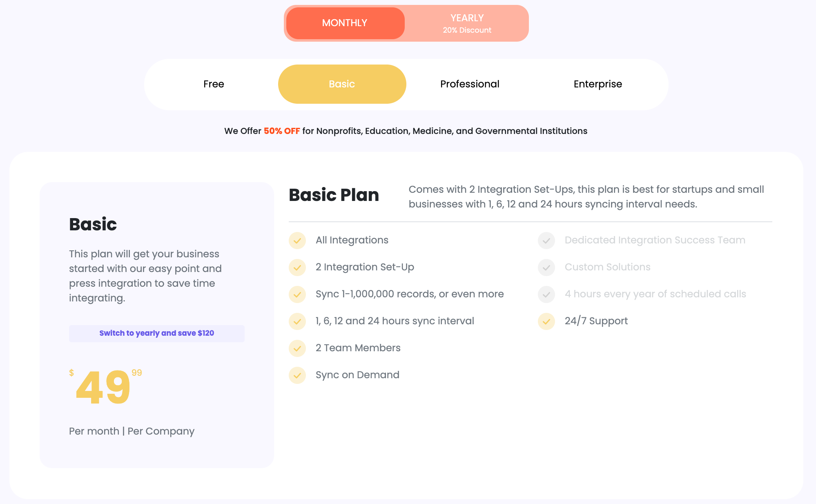Click the check icon for Sync 1-1,000,000 records
The width and height of the screenshot is (816, 504).
coord(297,294)
